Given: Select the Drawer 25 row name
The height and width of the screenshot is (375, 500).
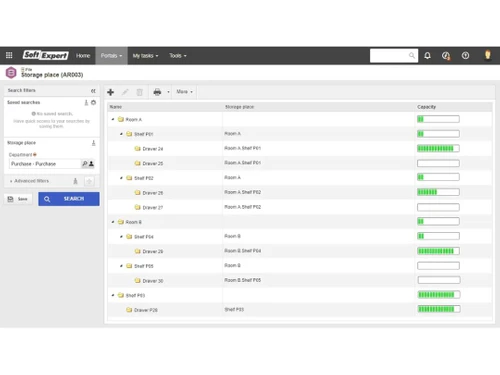Looking at the screenshot, I should 153,164.
